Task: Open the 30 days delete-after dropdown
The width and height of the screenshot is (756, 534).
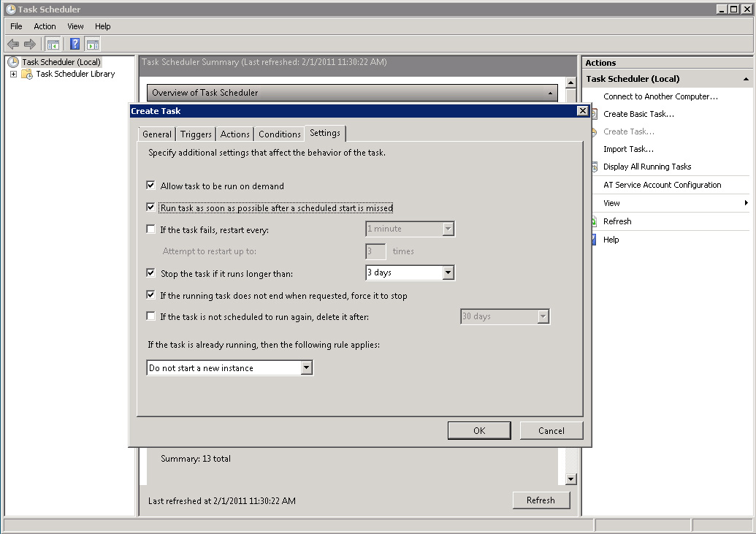Action: 543,316
